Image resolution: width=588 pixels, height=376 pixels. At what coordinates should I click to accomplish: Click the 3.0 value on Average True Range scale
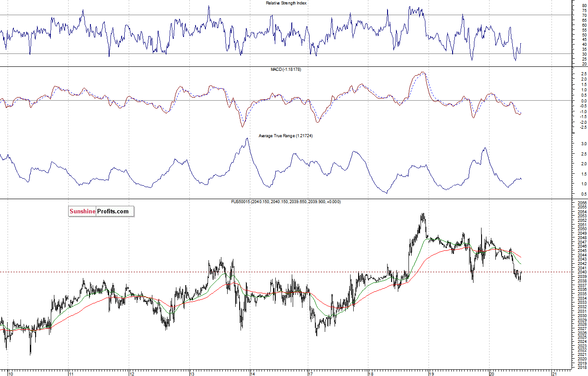coord(584,144)
